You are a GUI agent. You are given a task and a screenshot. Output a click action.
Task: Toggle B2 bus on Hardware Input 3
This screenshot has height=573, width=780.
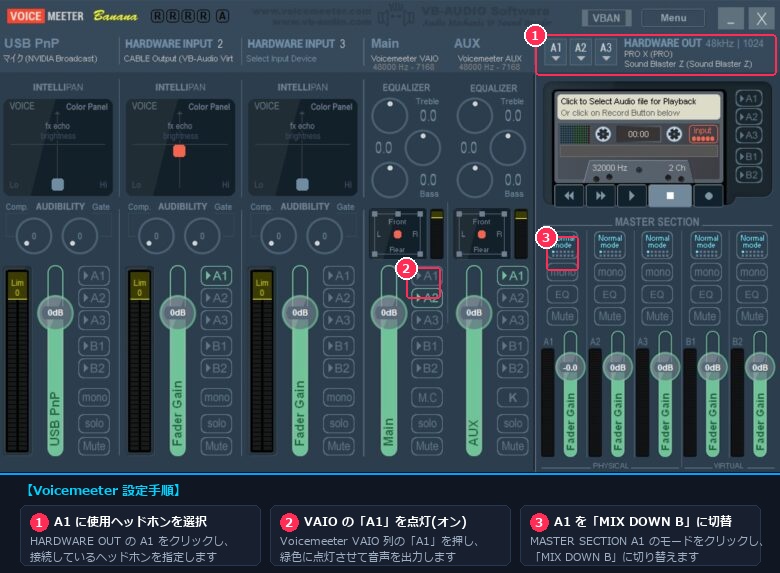point(339,368)
